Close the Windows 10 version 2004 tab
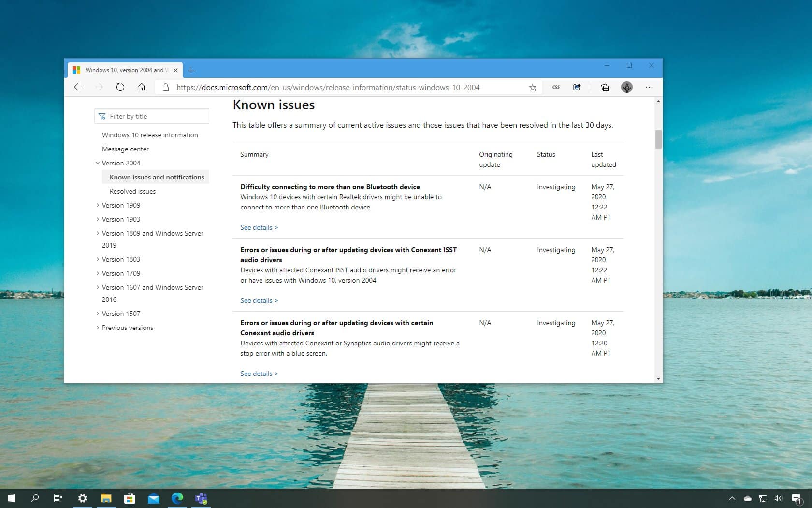This screenshot has height=508, width=812. 175,70
